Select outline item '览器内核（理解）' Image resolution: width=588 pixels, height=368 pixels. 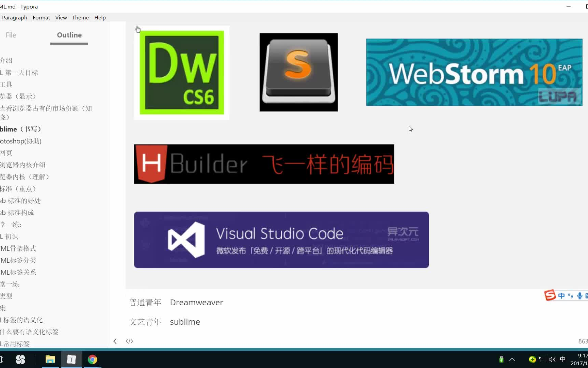pyautogui.click(x=25, y=177)
